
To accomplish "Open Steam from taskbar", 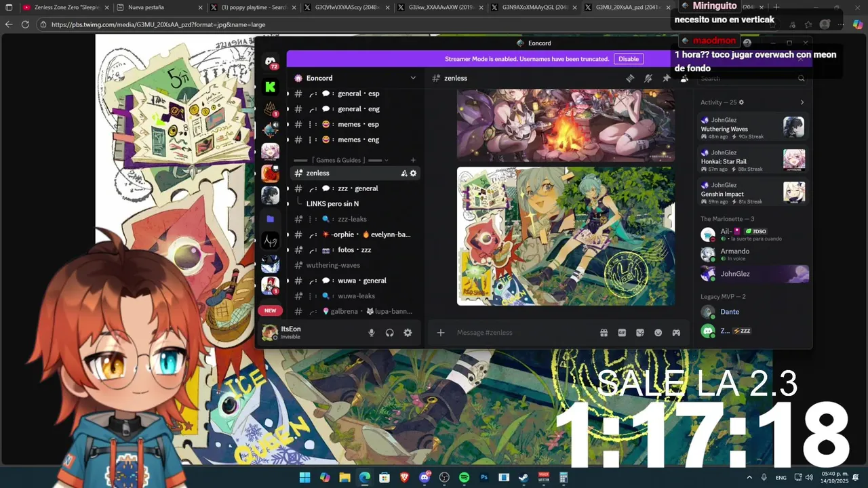I will [524, 477].
